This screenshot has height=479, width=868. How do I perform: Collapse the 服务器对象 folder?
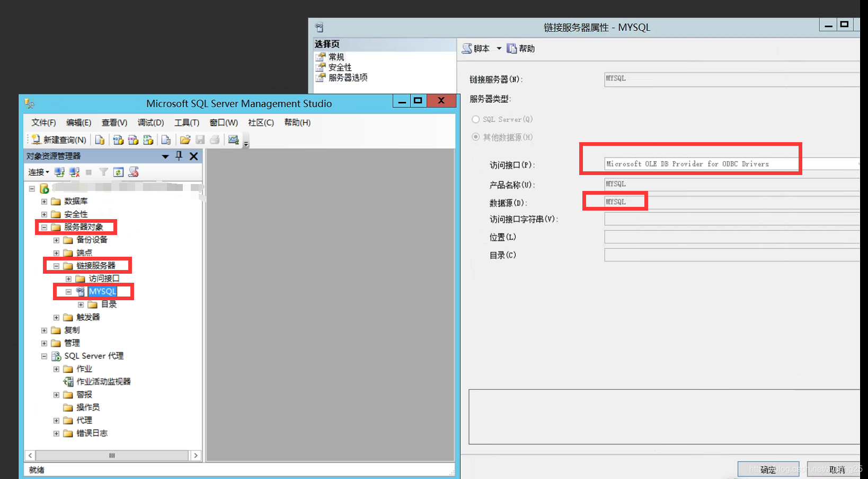(44, 227)
